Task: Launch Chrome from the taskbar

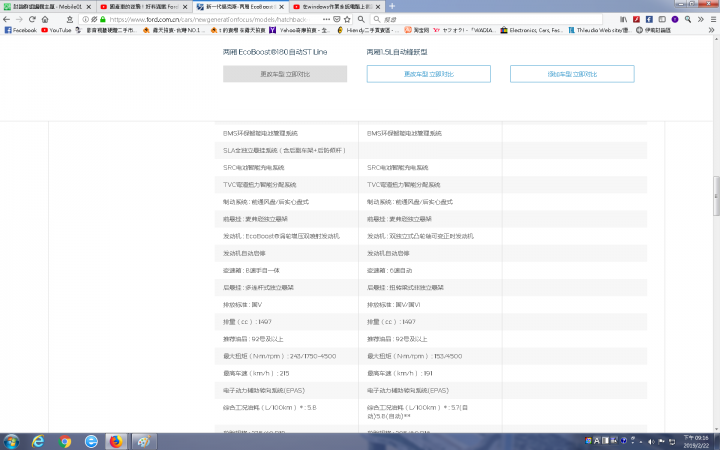Action: [65, 441]
